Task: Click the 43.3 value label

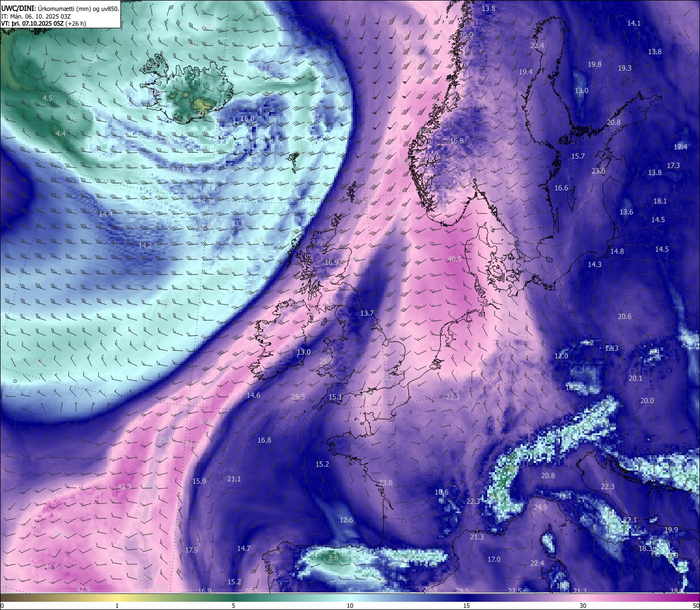Action: click(x=124, y=486)
